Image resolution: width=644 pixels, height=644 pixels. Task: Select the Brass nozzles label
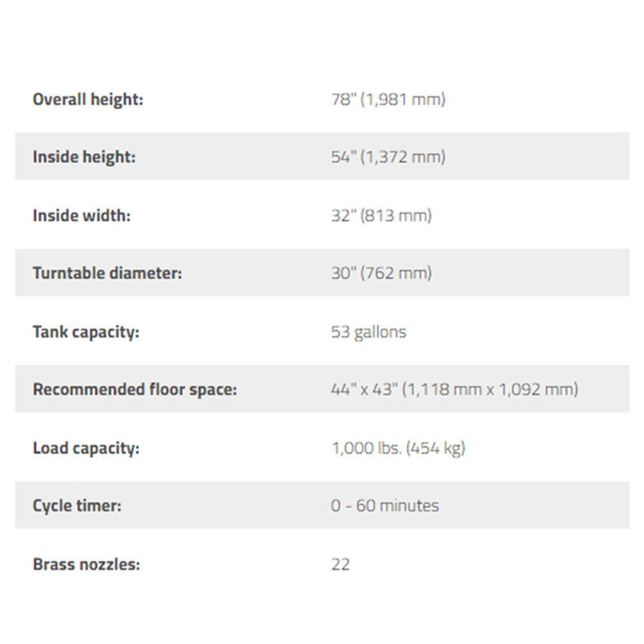click(x=87, y=564)
